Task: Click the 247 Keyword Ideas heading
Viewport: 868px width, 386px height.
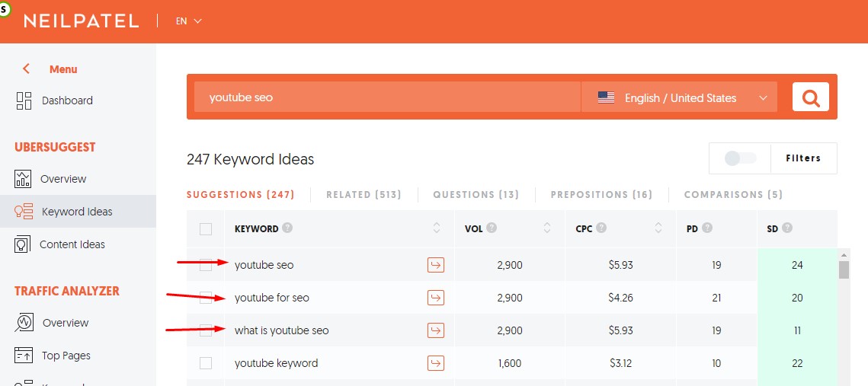Action: [x=250, y=160]
